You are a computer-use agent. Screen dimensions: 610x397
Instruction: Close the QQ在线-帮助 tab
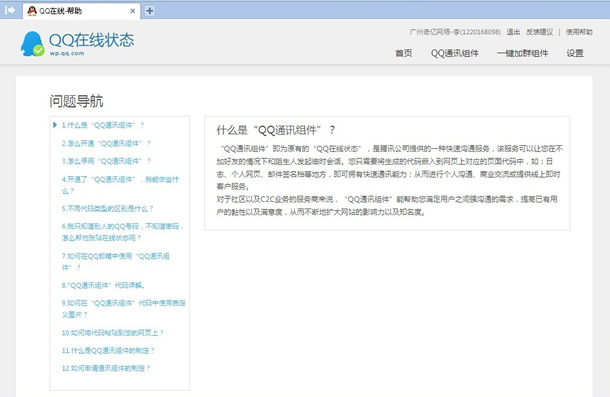tap(132, 11)
